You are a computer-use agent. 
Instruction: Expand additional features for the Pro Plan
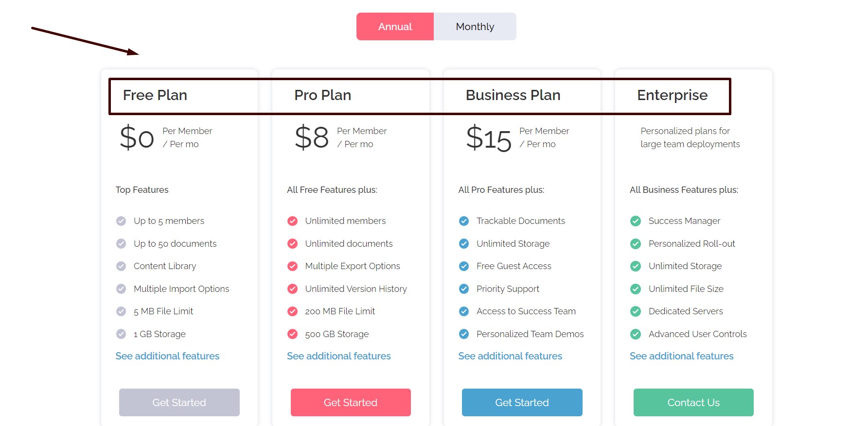[x=338, y=356]
